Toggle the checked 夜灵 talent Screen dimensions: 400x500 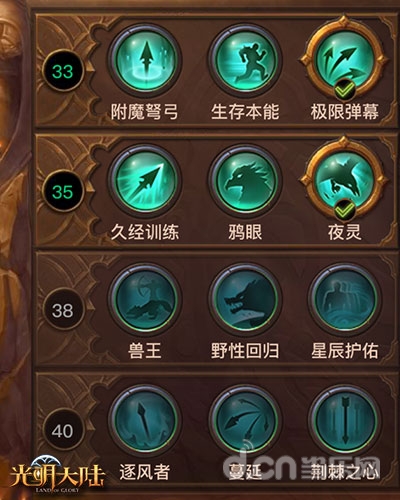click(x=345, y=179)
